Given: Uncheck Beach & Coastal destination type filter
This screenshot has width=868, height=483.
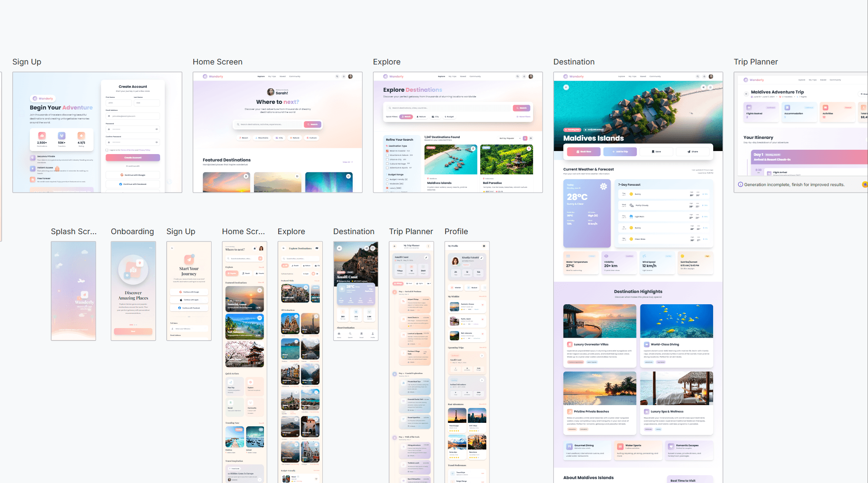Looking at the screenshot, I should coord(387,151).
